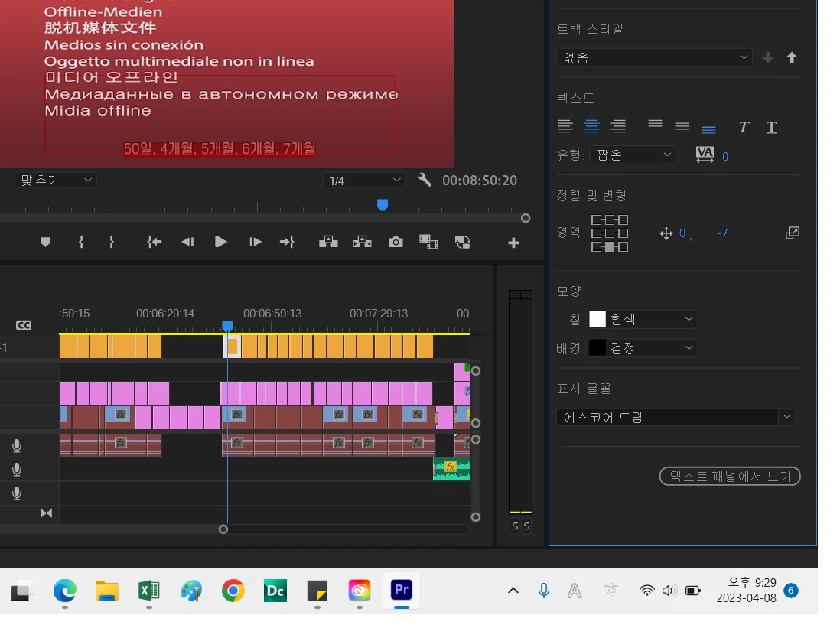Open the caption type dropdown
840x625 pixels.
633,155
